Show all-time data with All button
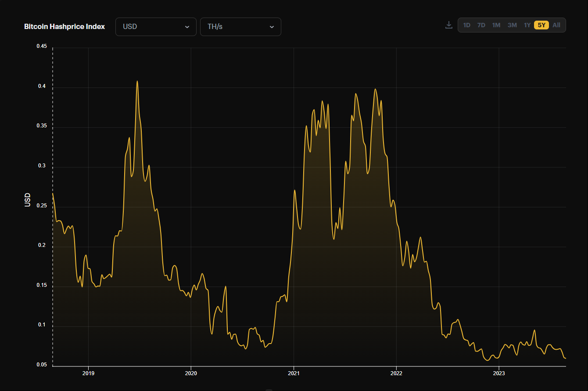Screen dimensions: 588x391 click(556, 25)
